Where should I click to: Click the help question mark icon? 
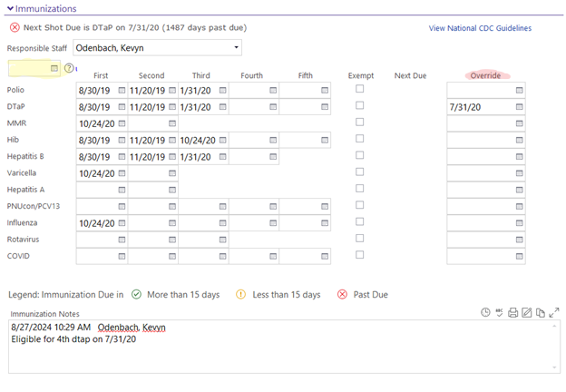(x=68, y=68)
